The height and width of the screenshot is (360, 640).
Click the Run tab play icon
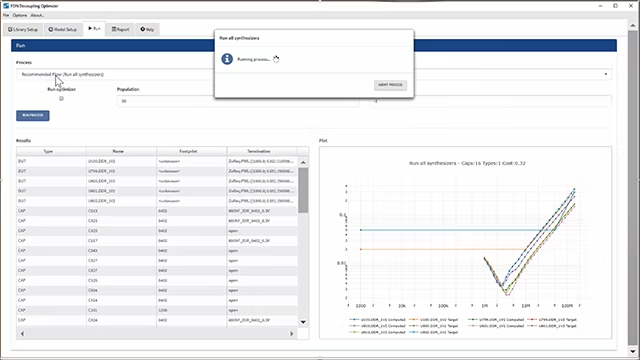(x=90, y=29)
